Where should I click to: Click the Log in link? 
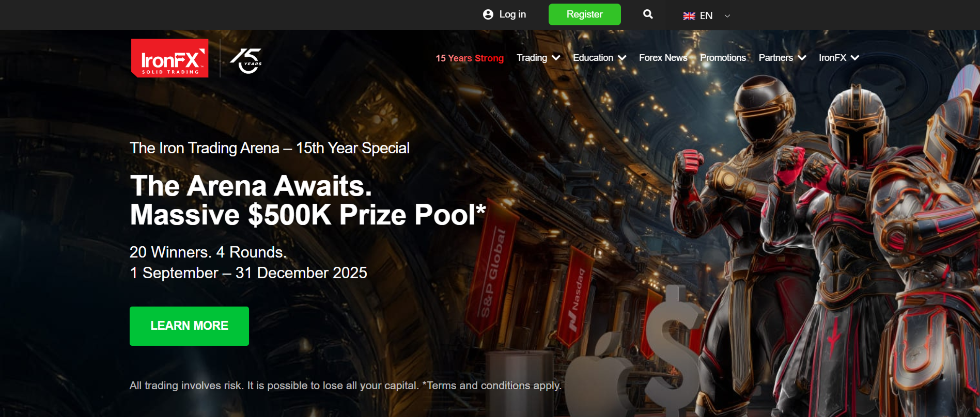[x=512, y=14]
